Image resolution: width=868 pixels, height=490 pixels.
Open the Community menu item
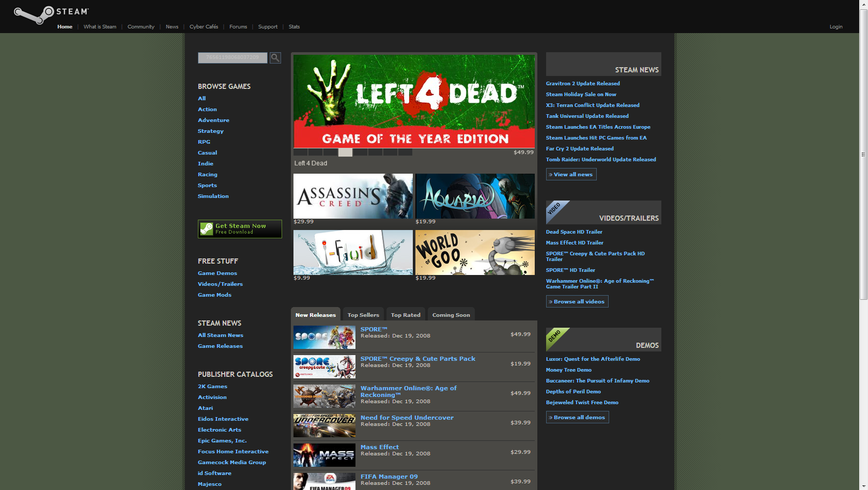pos(141,27)
